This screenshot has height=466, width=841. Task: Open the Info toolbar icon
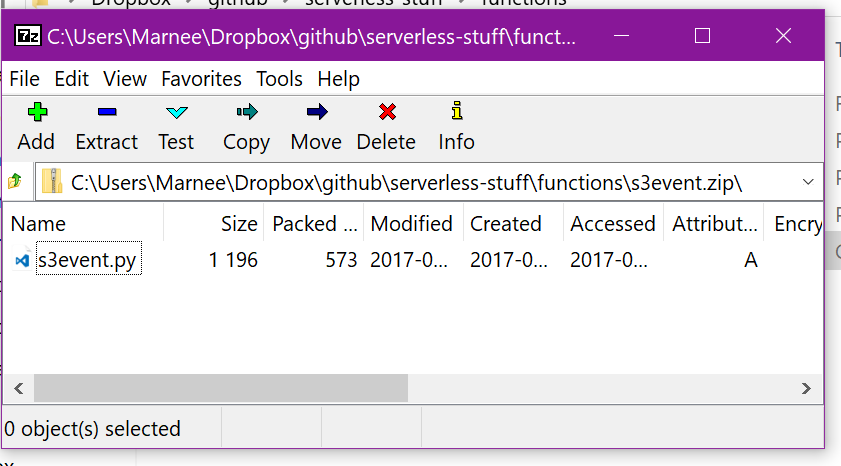click(x=456, y=110)
